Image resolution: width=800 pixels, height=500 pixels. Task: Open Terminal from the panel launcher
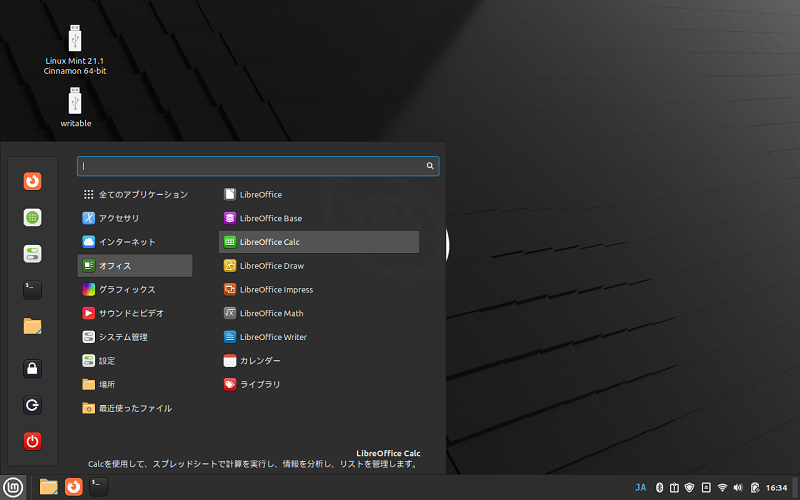[x=98, y=487]
